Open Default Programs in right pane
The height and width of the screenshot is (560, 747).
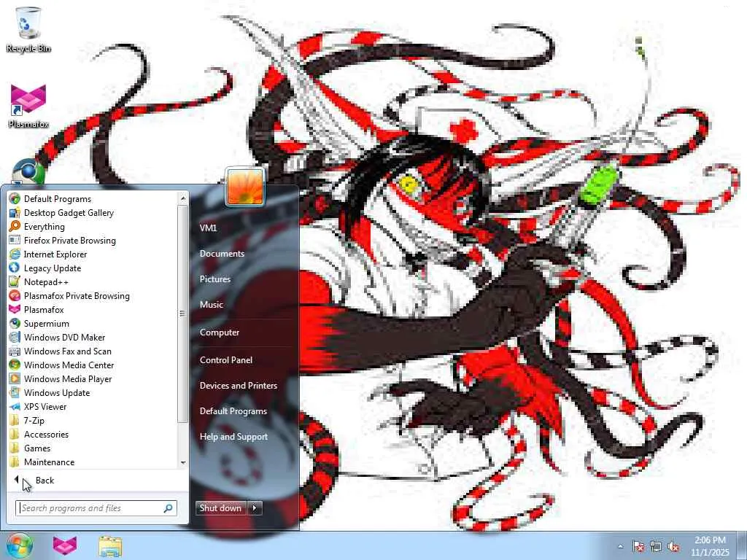coord(233,411)
